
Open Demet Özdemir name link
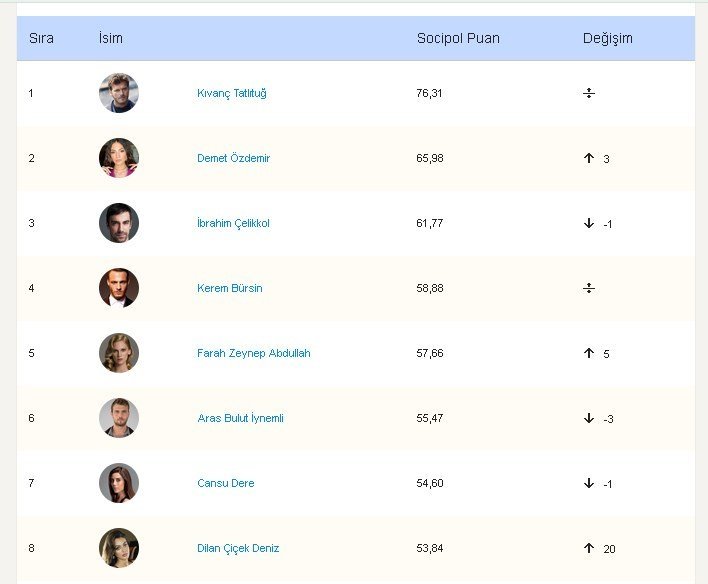[233, 158]
